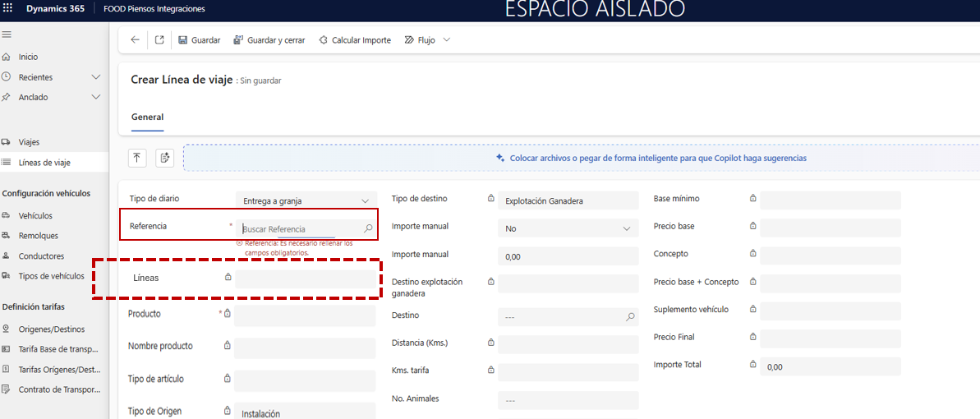980x419 pixels.
Task: Open record in new window icon
Action: [x=159, y=40]
